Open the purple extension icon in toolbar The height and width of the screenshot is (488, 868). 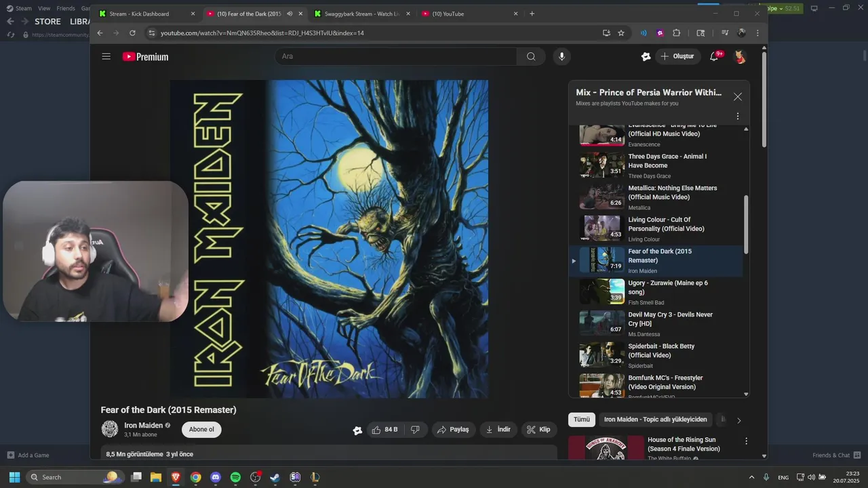(660, 33)
